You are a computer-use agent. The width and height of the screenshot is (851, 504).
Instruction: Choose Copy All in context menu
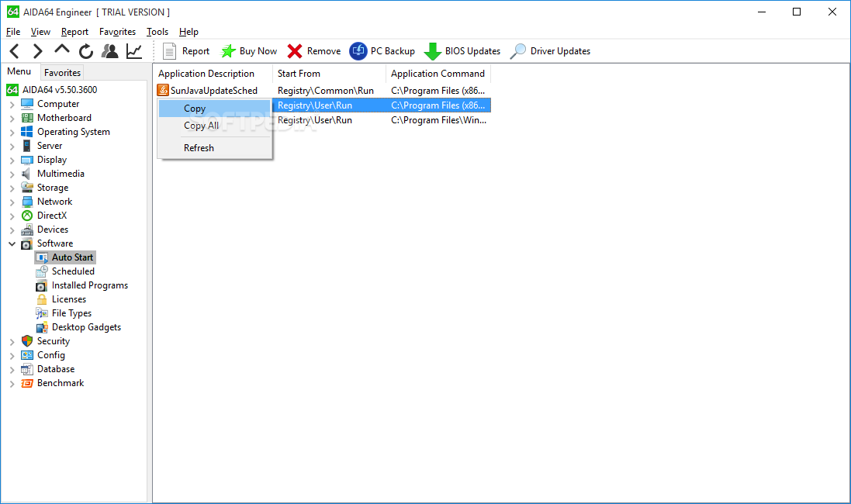214,126
